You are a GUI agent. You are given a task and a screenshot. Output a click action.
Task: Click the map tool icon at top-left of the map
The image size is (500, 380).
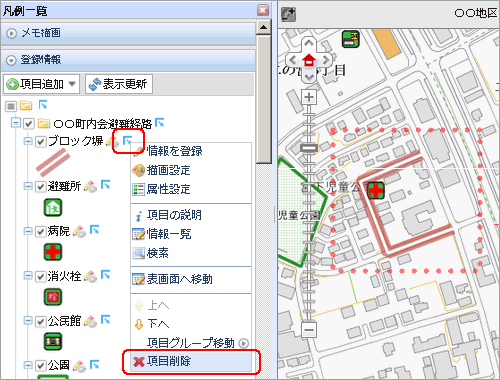(288, 14)
